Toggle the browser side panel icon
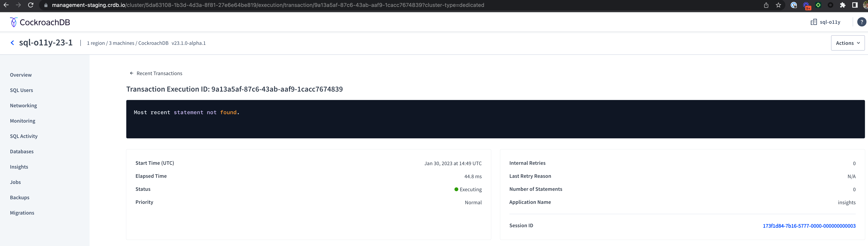Image resolution: width=868 pixels, height=246 pixels. (x=855, y=5)
